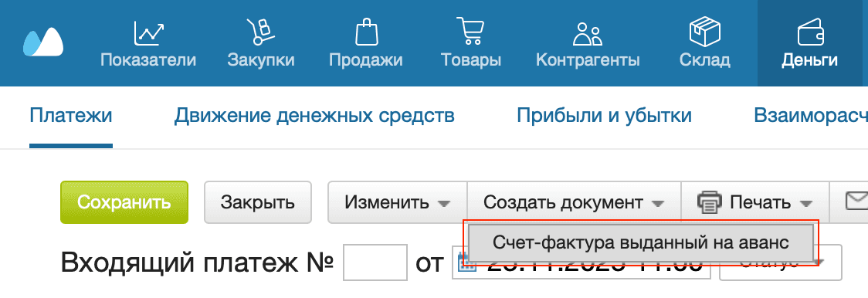Click the Закрыть button
The height and width of the screenshot is (298, 868).
click(x=258, y=202)
